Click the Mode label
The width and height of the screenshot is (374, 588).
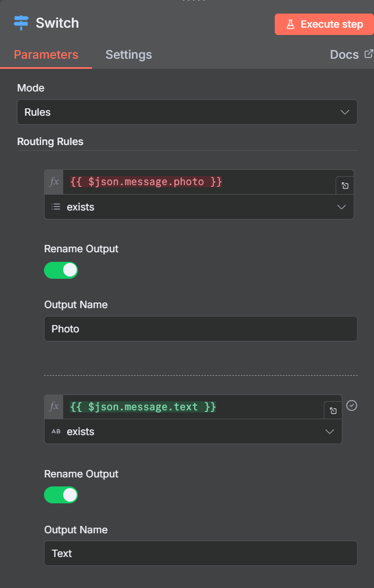(x=30, y=88)
